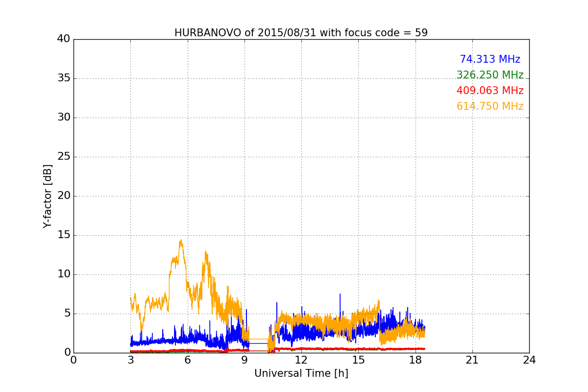
Task: Click the plot title HURBANOVO of 2015/08/31
Action: point(301,33)
